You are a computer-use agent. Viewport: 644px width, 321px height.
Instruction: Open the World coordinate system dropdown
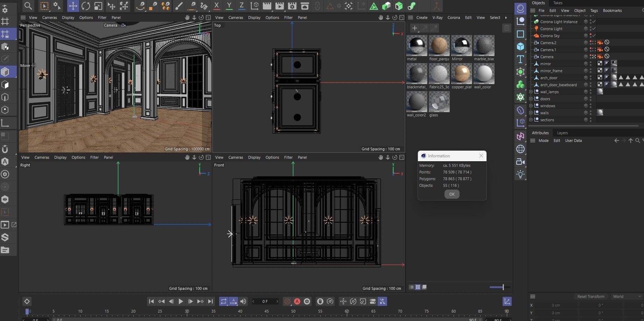pos(626,296)
